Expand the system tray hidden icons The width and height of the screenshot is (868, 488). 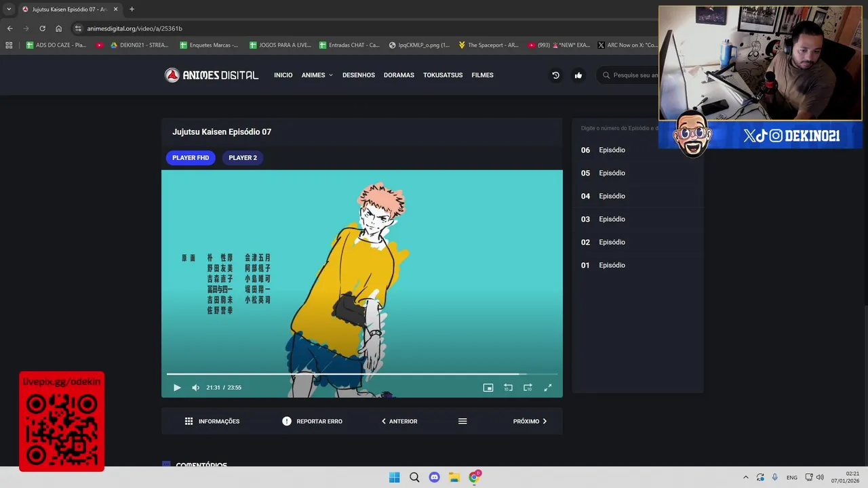pyautogui.click(x=746, y=477)
